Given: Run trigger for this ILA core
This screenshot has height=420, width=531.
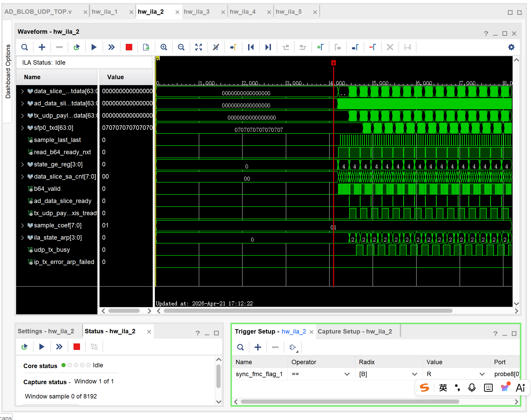Looking at the screenshot, I should click(x=94, y=47).
